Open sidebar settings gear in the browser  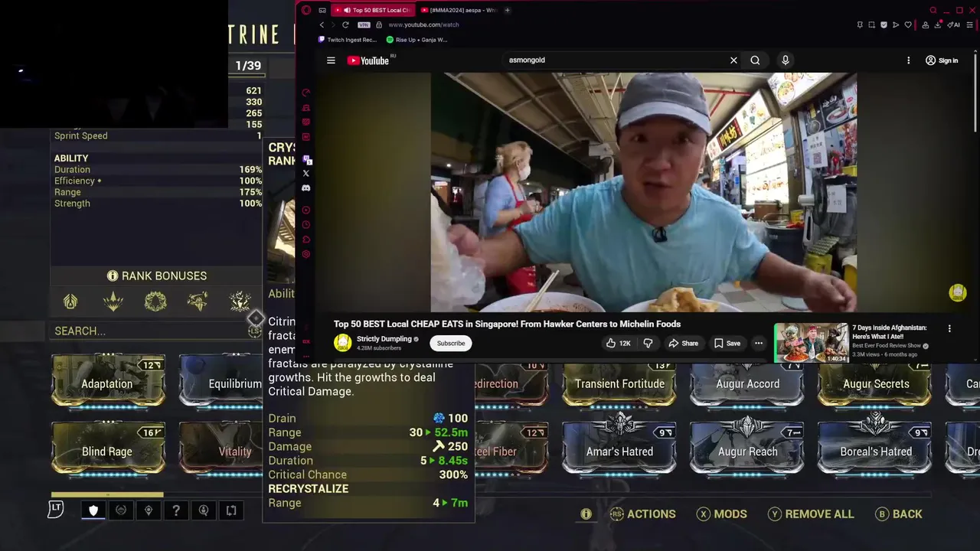[305, 254]
